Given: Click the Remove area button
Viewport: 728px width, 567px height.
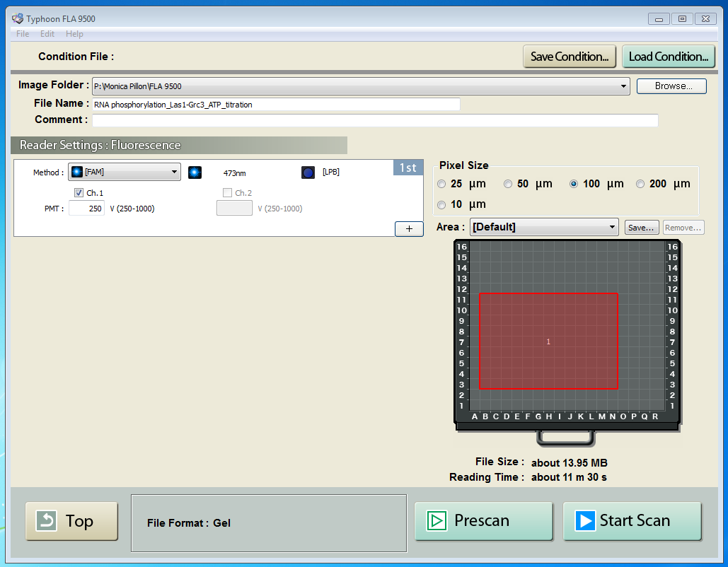Looking at the screenshot, I should (x=683, y=228).
